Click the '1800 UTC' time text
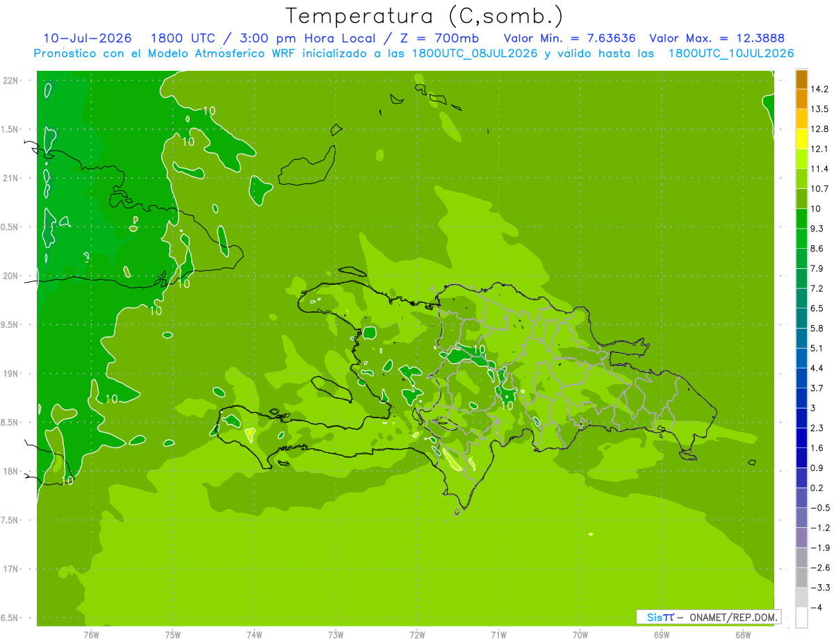This screenshot has width=834, height=644. click(185, 38)
